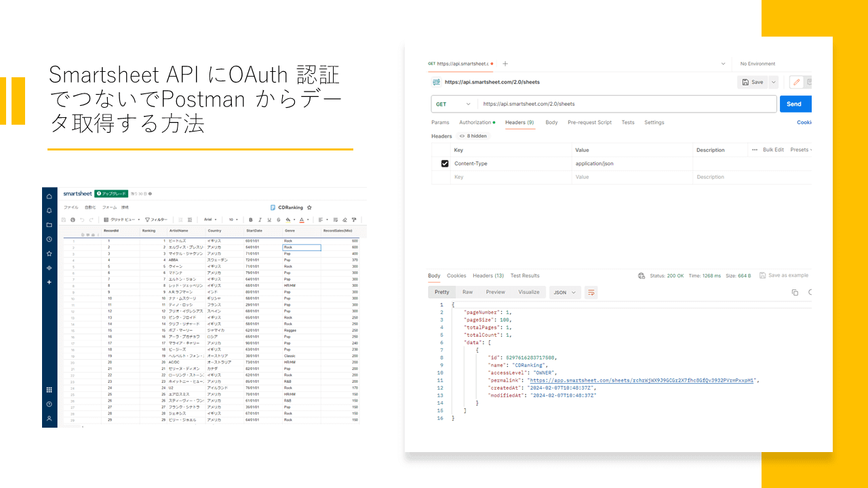Click the undo icon in Smartsheet
Image resolution: width=868 pixels, height=488 pixels.
tap(81, 220)
